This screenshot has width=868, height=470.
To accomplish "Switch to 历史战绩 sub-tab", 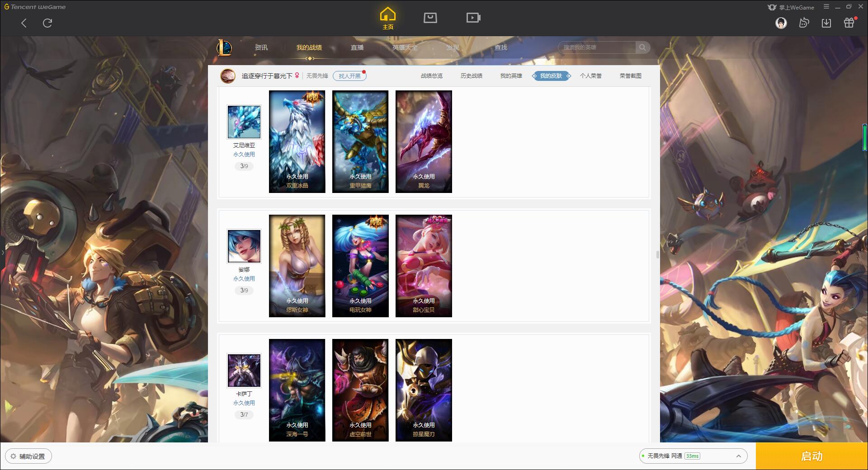I will tap(472, 76).
